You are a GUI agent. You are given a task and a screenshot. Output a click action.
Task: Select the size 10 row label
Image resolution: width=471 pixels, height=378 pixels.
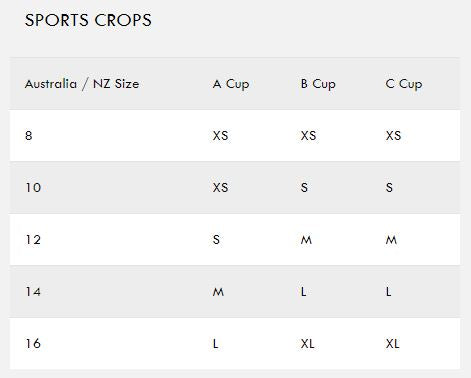[33, 188]
